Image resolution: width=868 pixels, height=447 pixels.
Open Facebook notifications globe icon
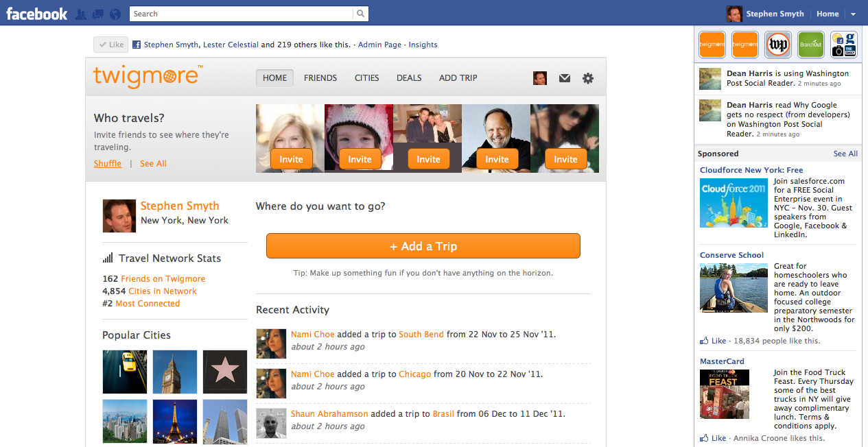click(115, 14)
